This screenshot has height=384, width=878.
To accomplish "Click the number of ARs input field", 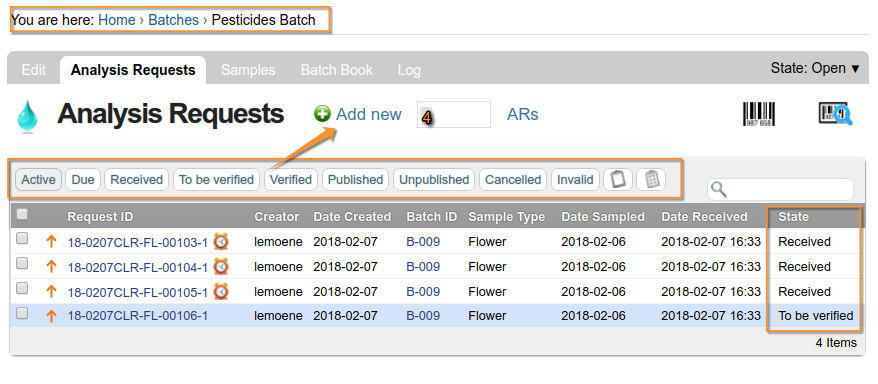I will pyautogui.click(x=454, y=115).
